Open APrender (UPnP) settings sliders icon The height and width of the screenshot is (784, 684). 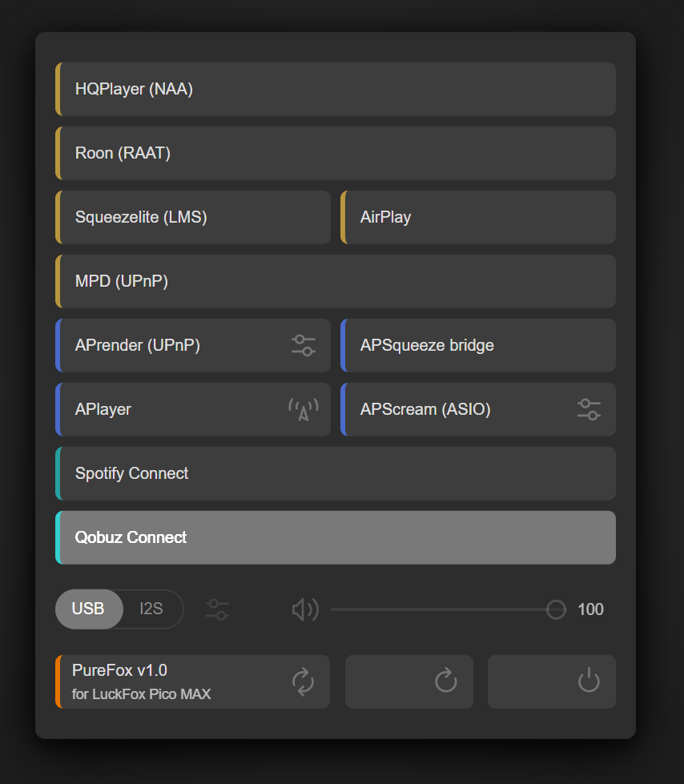(x=303, y=345)
